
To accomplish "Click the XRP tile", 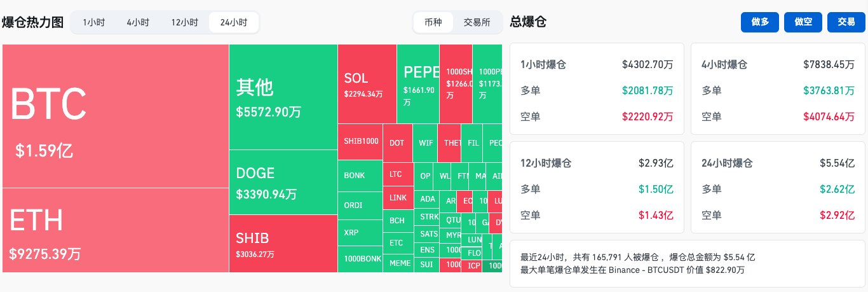I will tap(360, 233).
